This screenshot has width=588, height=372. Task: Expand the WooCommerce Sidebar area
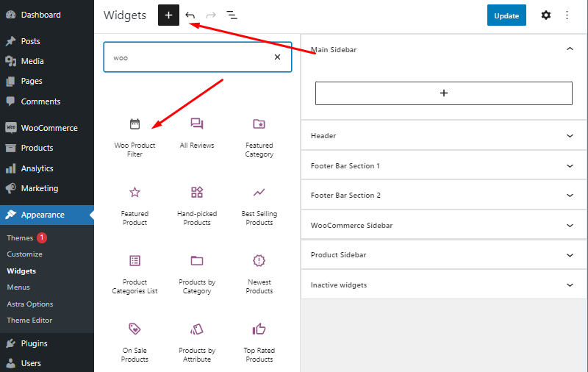pyautogui.click(x=443, y=226)
